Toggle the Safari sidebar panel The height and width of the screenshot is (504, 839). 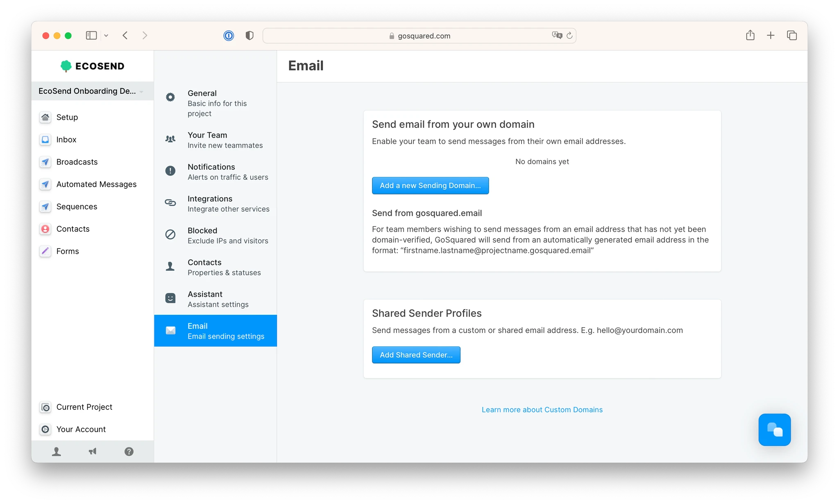[91, 36]
